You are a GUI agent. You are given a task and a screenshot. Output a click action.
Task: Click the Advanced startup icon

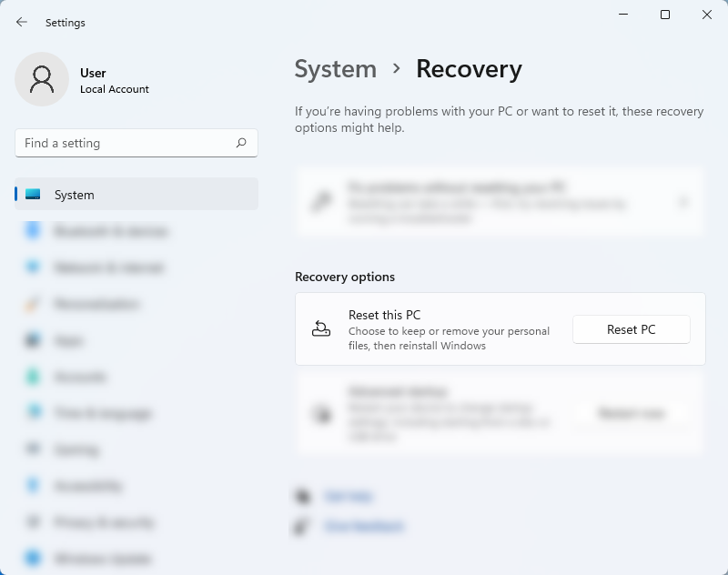(320, 413)
